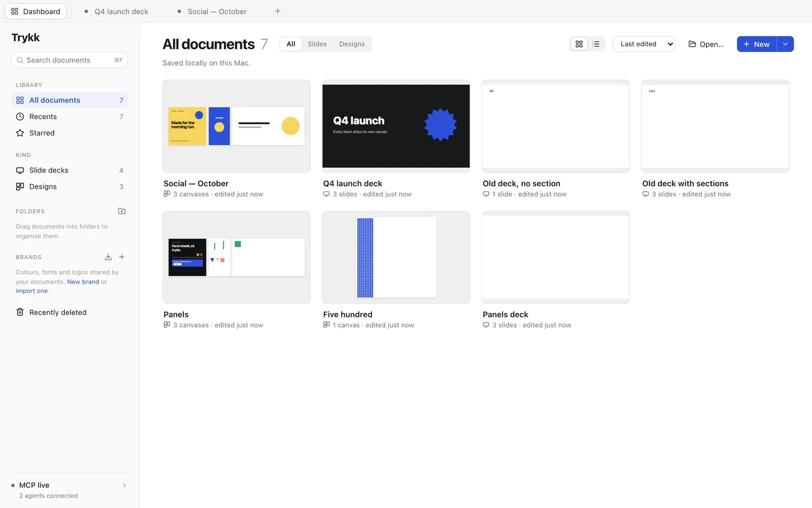Click the Trykk app title
This screenshot has width=812, height=508.
click(25, 37)
